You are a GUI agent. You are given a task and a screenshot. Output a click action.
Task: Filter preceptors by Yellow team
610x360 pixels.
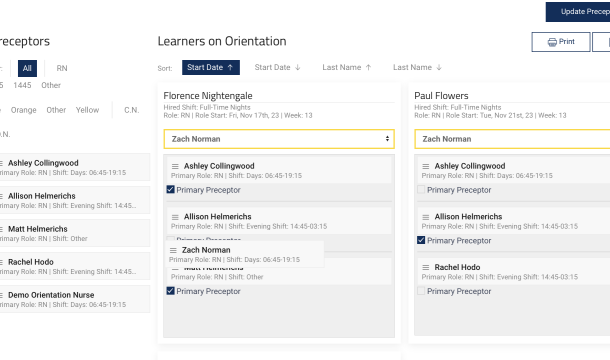(x=88, y=110)
